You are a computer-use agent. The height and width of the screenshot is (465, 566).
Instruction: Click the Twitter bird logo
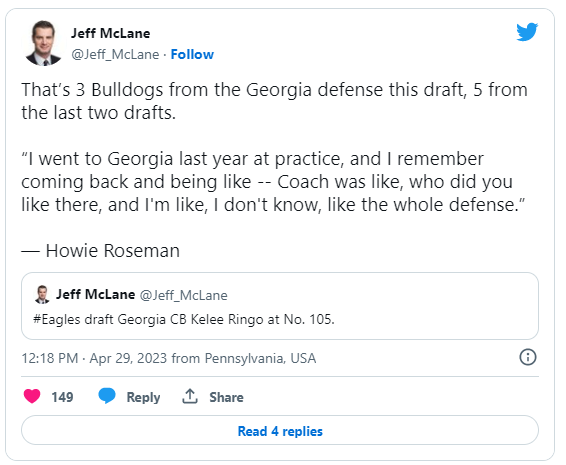527,32
